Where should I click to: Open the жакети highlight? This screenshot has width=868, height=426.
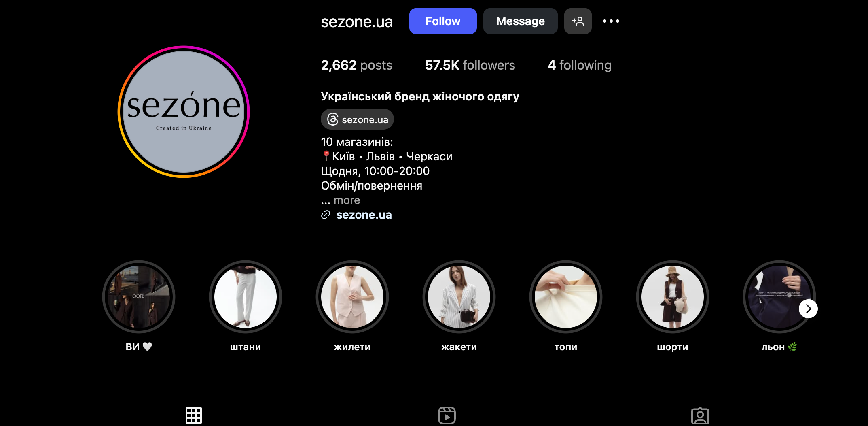point(459,297)
